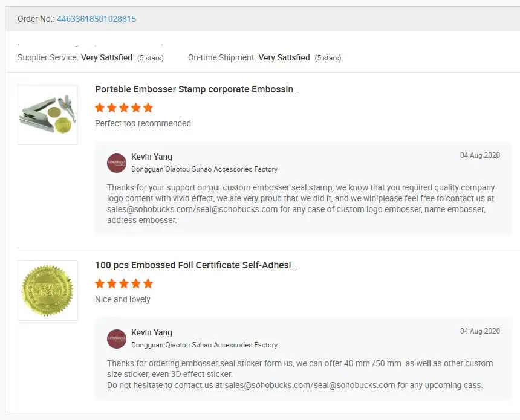Open order number 44633818501028815 link

click(96, 19)
